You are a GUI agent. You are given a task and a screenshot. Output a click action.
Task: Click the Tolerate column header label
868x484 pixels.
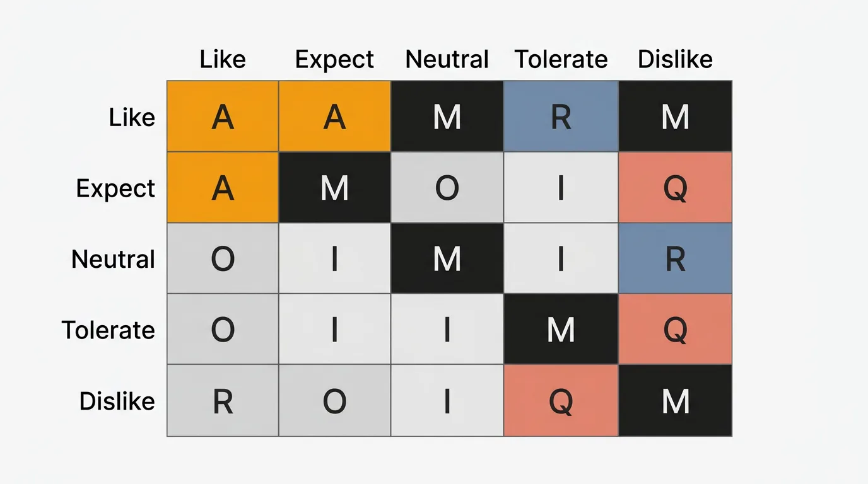coord(561,59)
